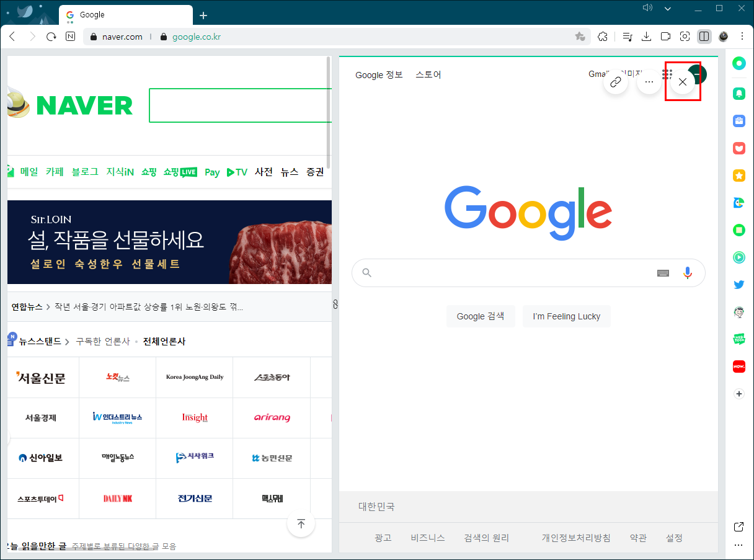Open the volume dropdown beside the speaker icon

pos(667,8)
